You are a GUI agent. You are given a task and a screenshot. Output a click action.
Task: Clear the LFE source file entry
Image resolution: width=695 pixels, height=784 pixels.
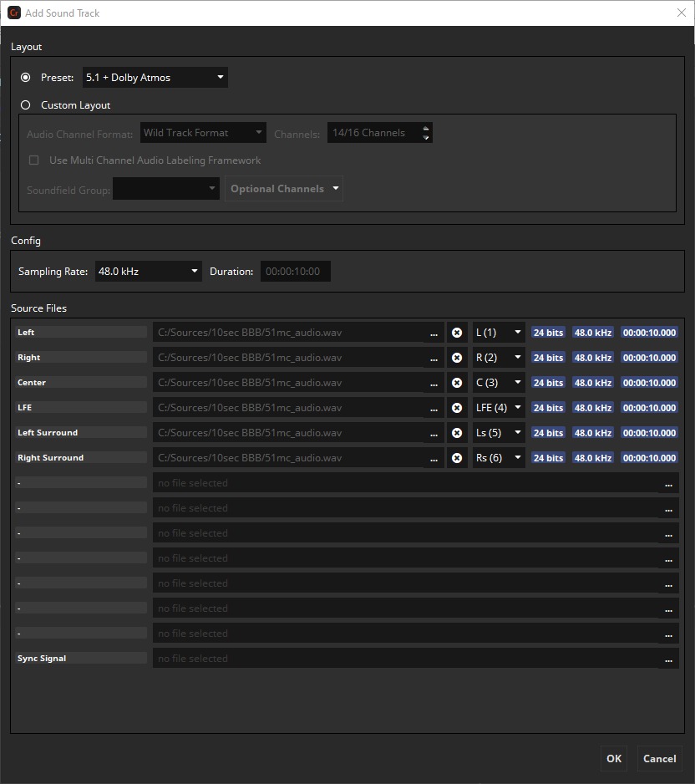(x=457, y=408)
